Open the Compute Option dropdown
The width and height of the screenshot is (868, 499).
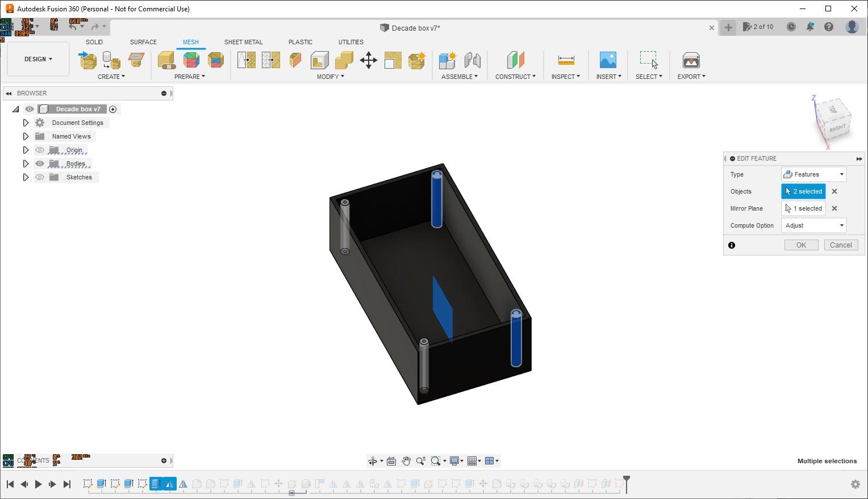814,225
